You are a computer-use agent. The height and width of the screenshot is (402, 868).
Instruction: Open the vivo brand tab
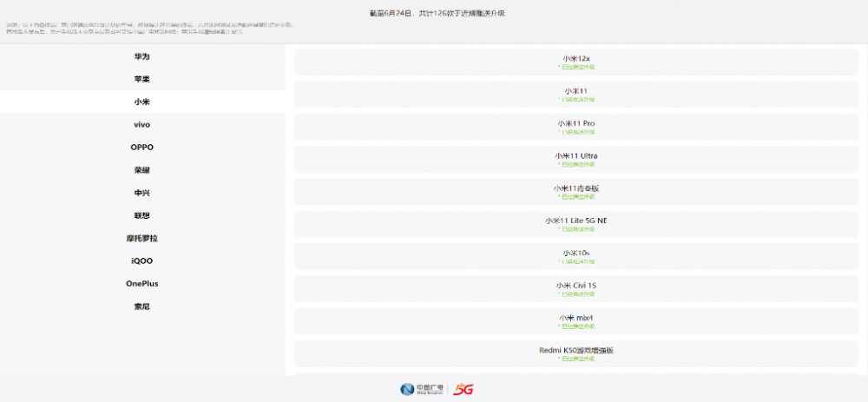[142, 124]
